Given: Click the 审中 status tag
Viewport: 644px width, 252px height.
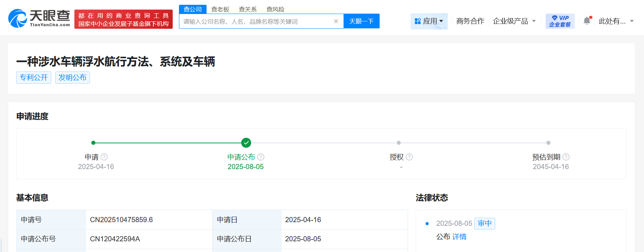Looking at the screenshot, I should pos(485,223).
